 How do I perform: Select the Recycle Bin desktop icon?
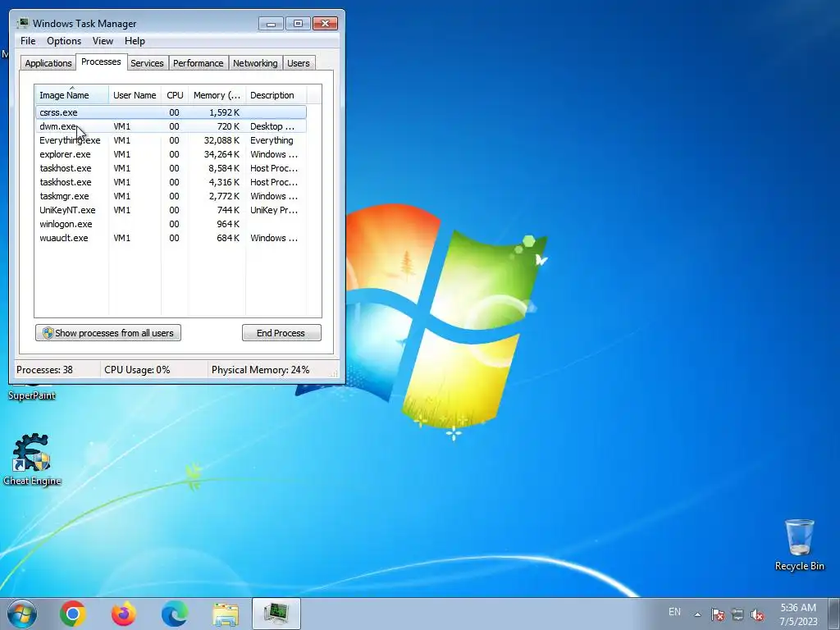click(x=799, y=545)
